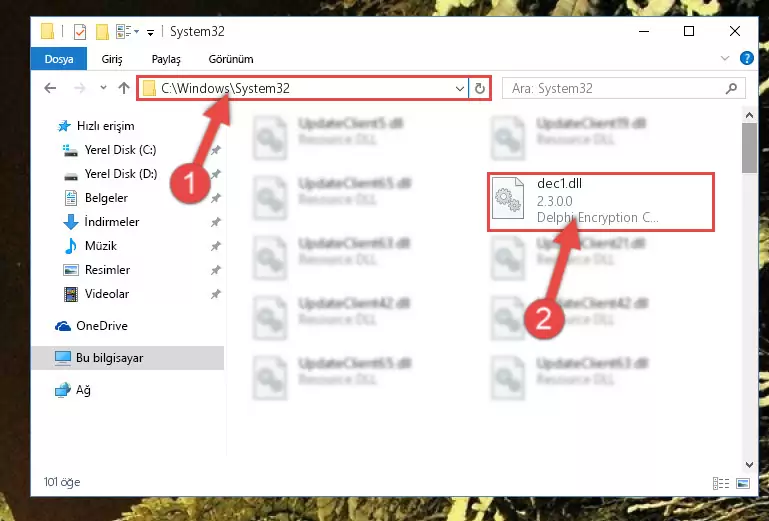Close the System32 window
The height and width of the screenshot is (521, 769).
click(735, 32)
